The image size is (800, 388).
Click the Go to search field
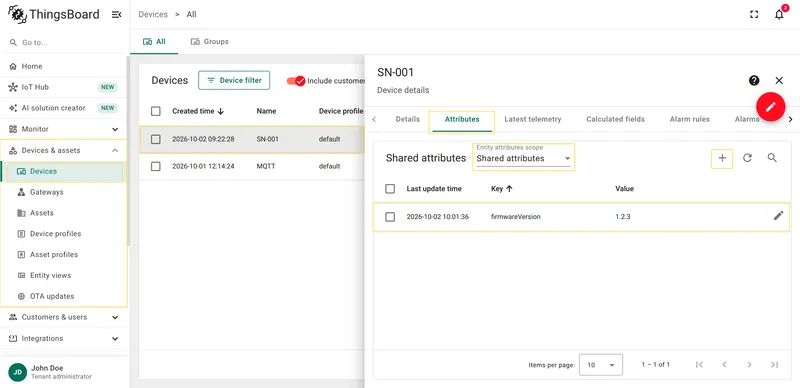[x=64, y=43]
